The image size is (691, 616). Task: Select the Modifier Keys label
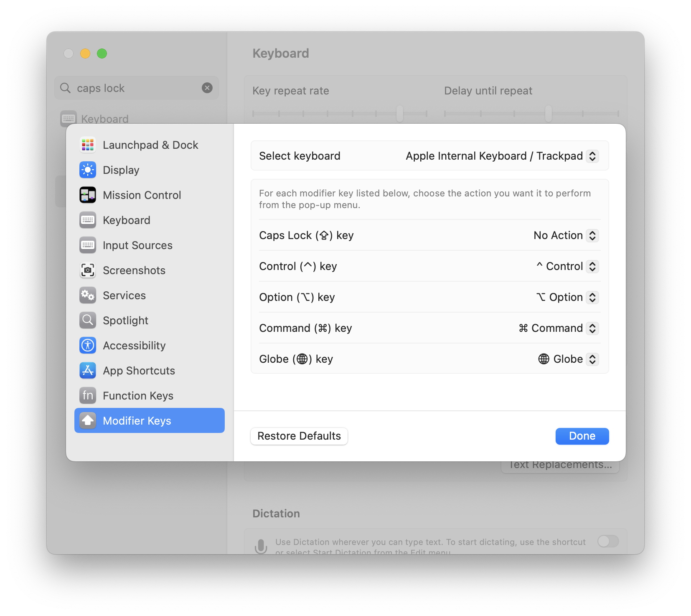tap(137, 421)
